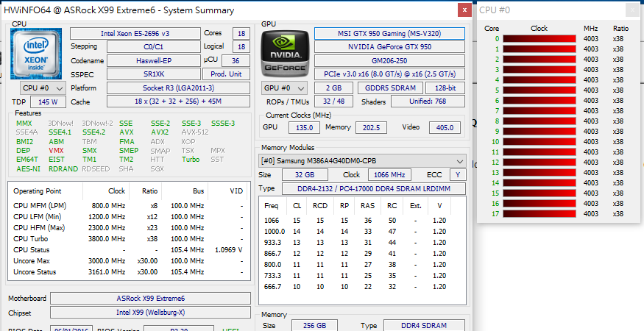This screenshot has height=331, width=644.
Task: Click the NVIDIA GeForce logo
Action: (285, 54)
